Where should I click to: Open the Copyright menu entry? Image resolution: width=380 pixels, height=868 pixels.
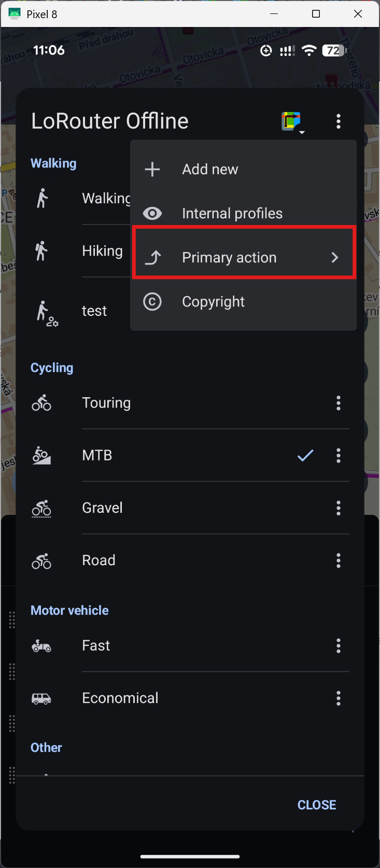(x=244, y=302)
